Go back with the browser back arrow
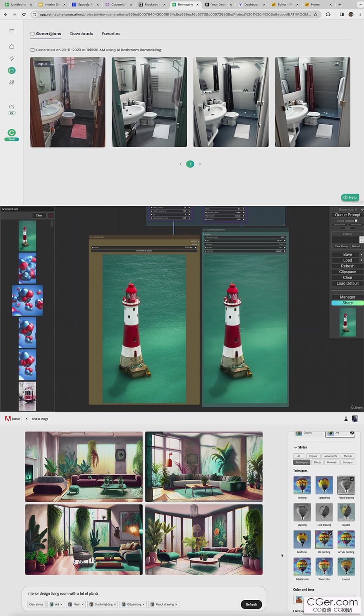The width and height of the screenshot is (364, 616). [x=5, y=14]
